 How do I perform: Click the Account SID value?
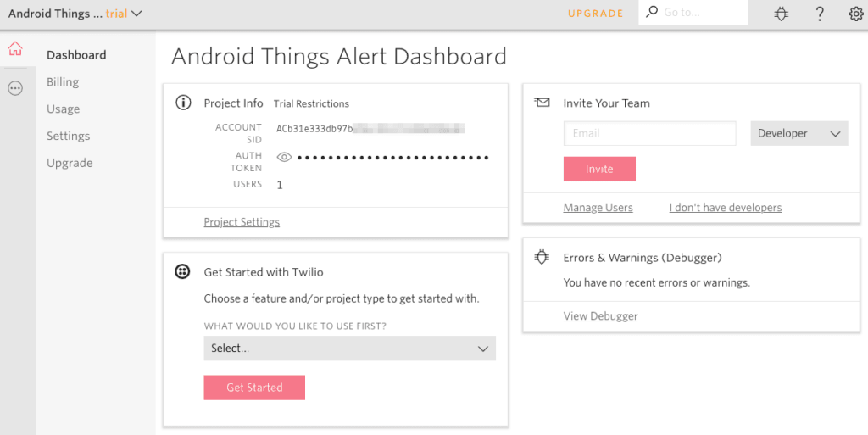(370, 129)
